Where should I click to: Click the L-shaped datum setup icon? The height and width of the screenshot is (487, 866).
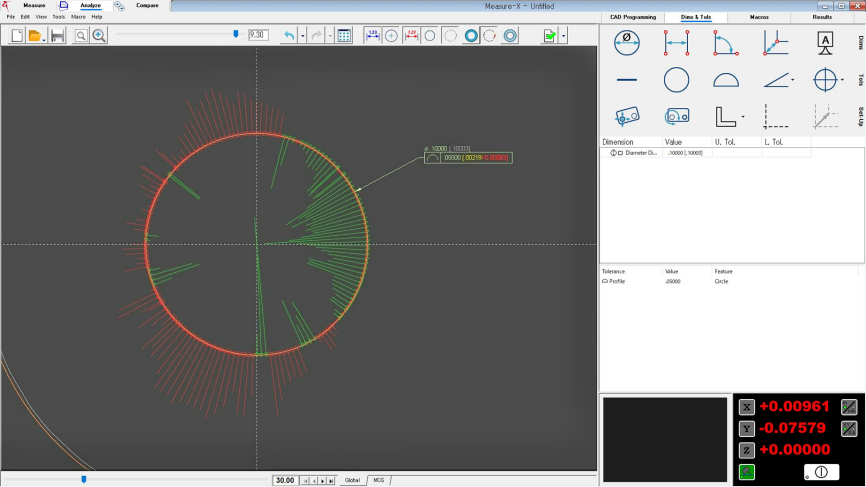pyautogui.click(x=725, y=117)
